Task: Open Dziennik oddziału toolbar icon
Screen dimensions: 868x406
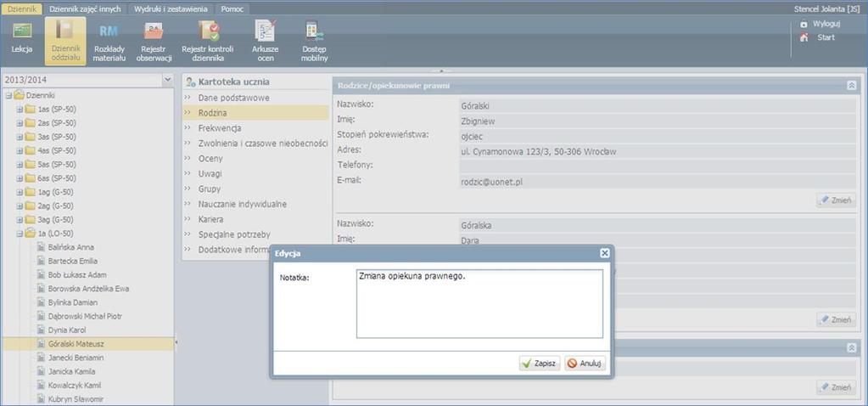Action: click(65, 40)
